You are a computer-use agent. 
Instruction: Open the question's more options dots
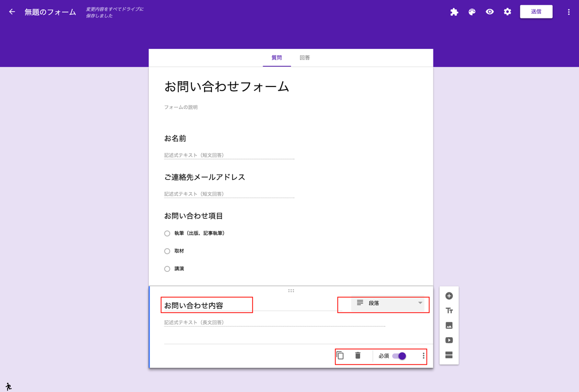coord(423,356)
